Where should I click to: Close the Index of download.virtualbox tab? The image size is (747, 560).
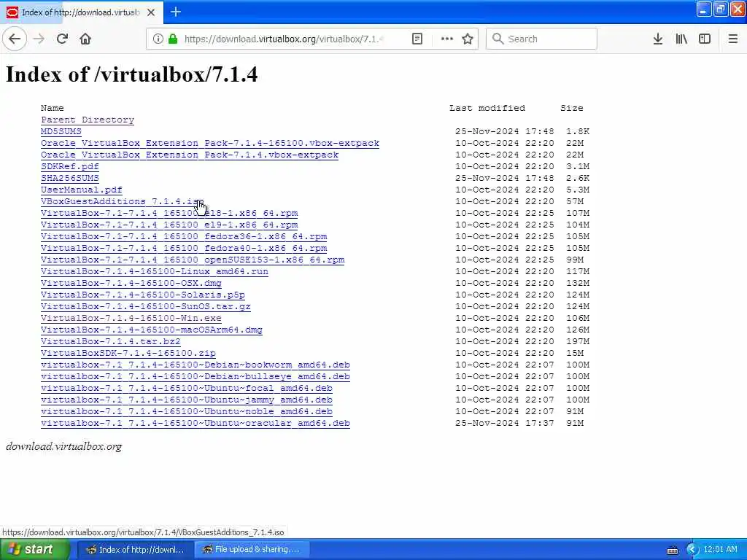(x=151, y=12)
